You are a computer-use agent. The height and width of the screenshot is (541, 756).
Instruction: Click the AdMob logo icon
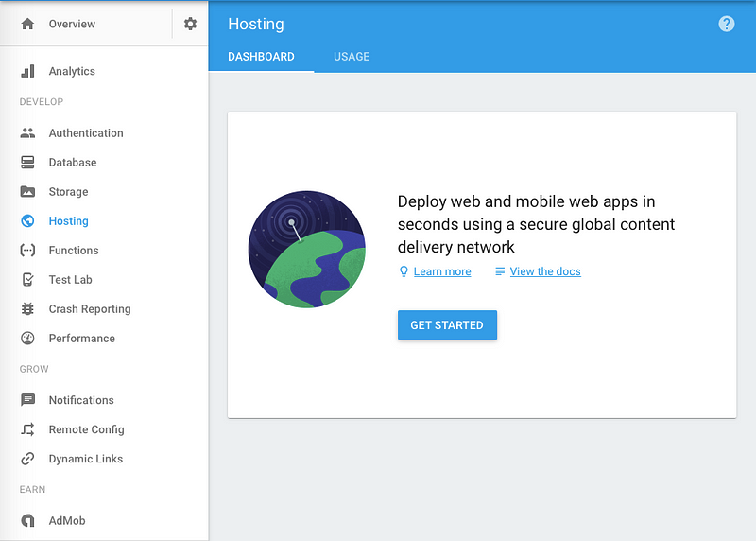(27, 520)
